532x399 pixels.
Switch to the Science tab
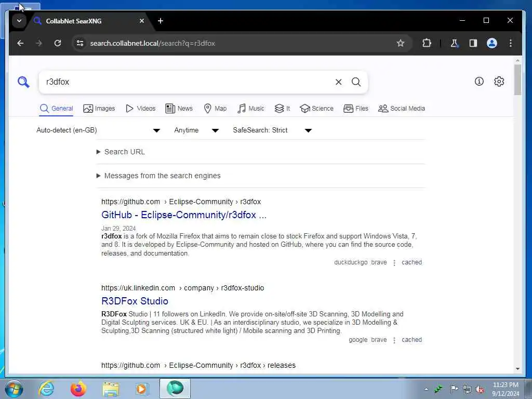coord(316,109)
